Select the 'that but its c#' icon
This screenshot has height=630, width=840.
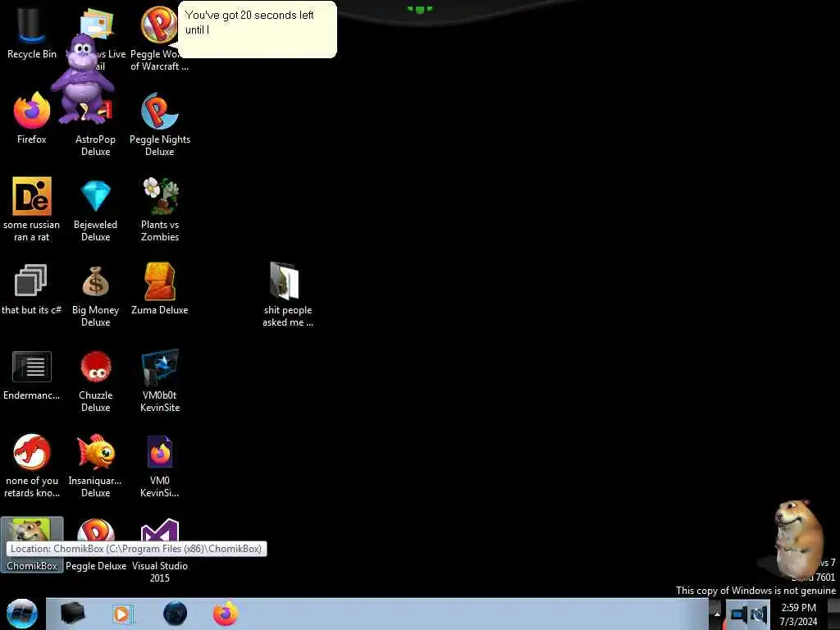32,288
